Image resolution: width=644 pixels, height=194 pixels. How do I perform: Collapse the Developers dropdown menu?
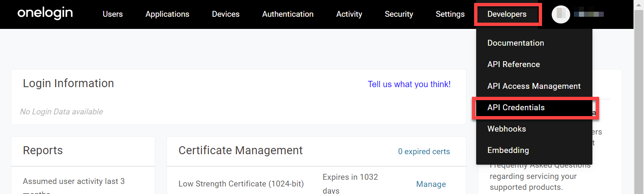click(x=506, y=14)
